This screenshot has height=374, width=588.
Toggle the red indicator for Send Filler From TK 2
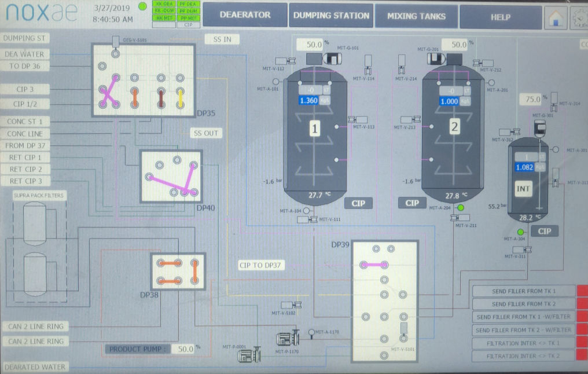tap(582, 304)
